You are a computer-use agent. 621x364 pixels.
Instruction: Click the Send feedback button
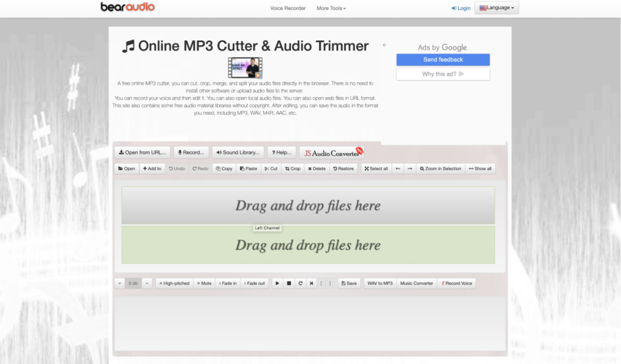[442, 60]
